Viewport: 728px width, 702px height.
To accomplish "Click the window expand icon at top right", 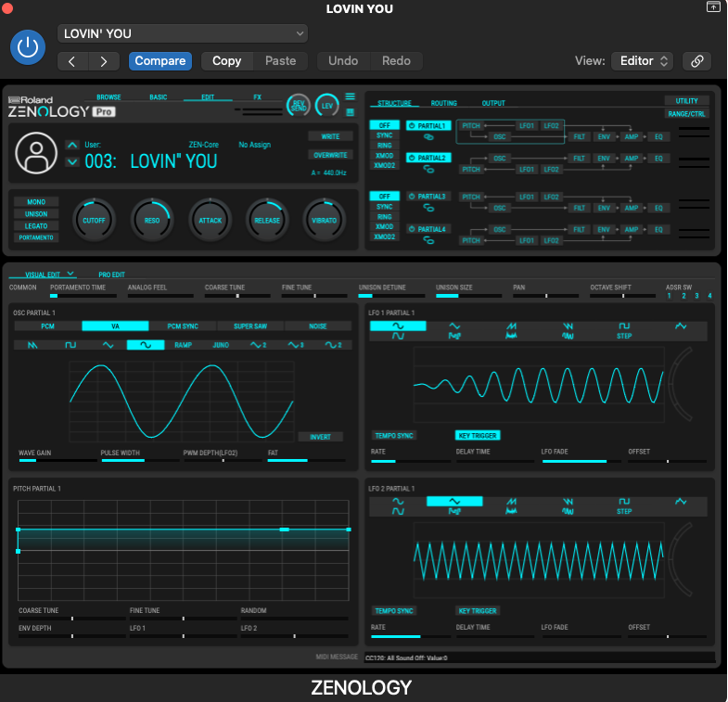I will point(712,6).
